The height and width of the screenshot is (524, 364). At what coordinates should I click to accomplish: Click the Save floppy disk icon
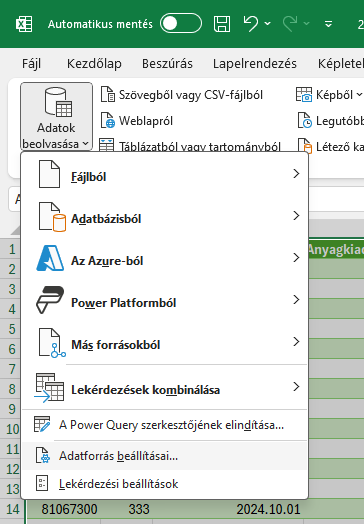tap(222, 24)
